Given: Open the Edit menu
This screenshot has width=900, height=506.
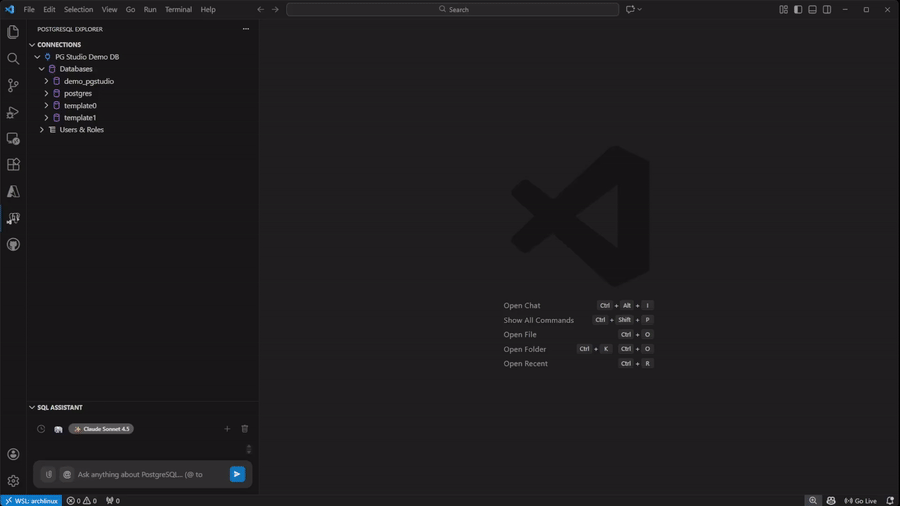Looking at the screenshot, I should tap(49, 9).
